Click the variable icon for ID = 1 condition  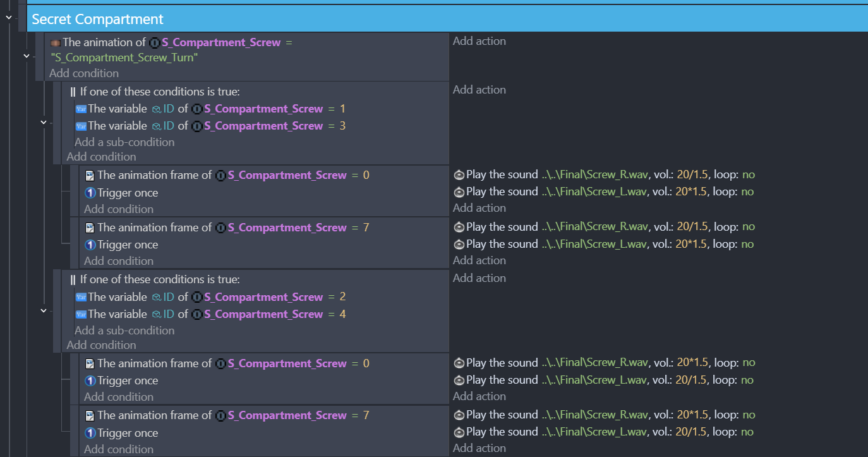[x=81, y=109]
